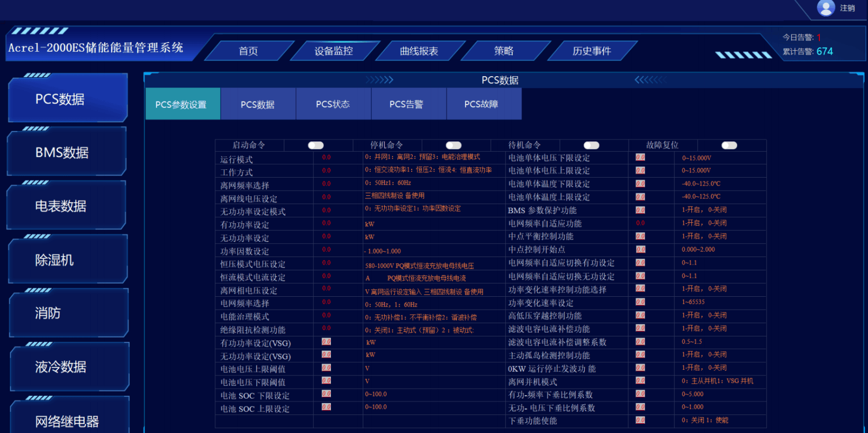Select BMS数据 in sidebar
868x433 pixels.
(x=67, y=152)
